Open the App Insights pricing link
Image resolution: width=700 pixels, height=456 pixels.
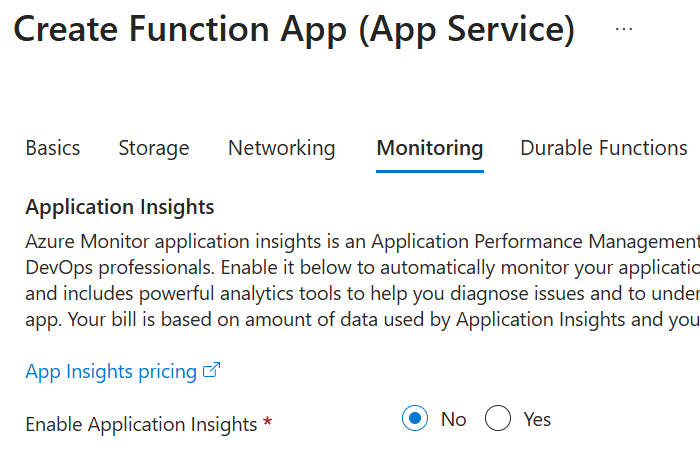(111, 372)
